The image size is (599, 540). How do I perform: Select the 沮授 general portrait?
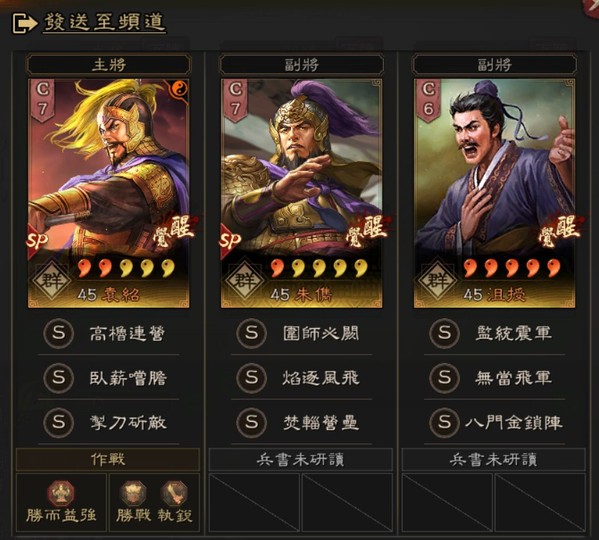[x=494, y=193]
